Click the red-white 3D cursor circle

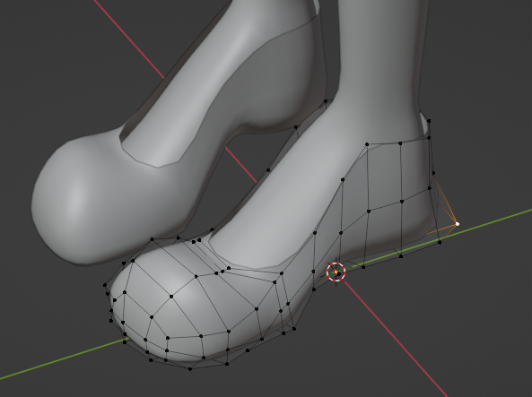point(336,272)
